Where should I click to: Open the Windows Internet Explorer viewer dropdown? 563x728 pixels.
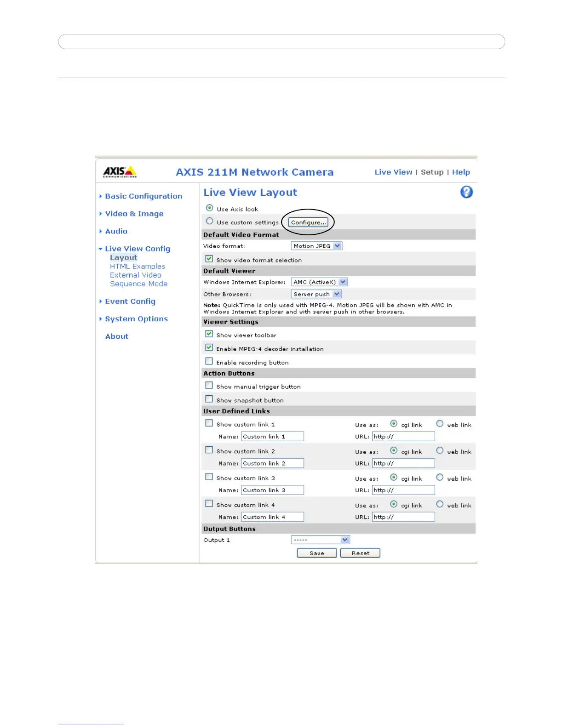[319, 282]
